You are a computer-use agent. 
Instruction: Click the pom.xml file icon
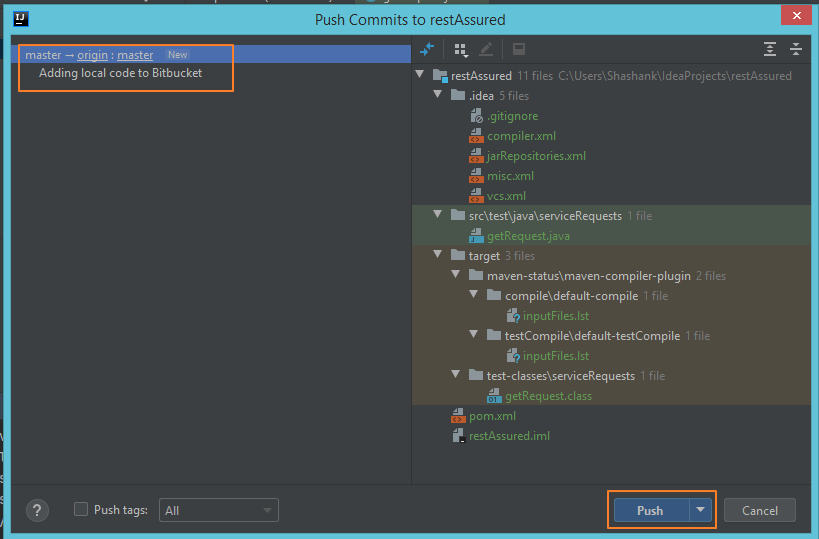(x=458, y=416)
